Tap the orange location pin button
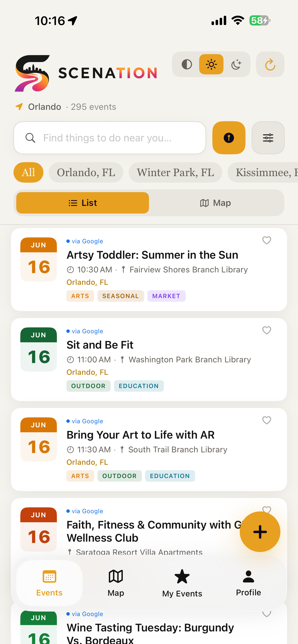This screenshot has height=644, width=298. (x=229, y=138)
